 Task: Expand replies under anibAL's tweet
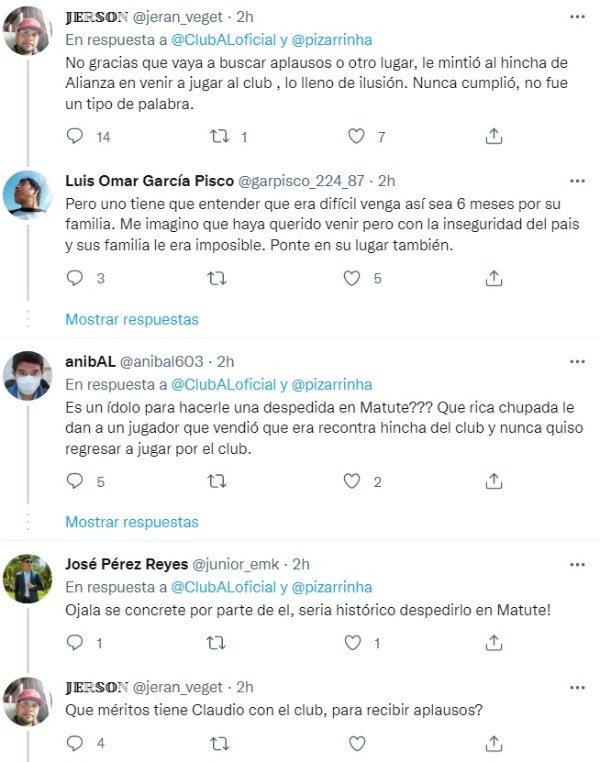(x=132, y=522)
